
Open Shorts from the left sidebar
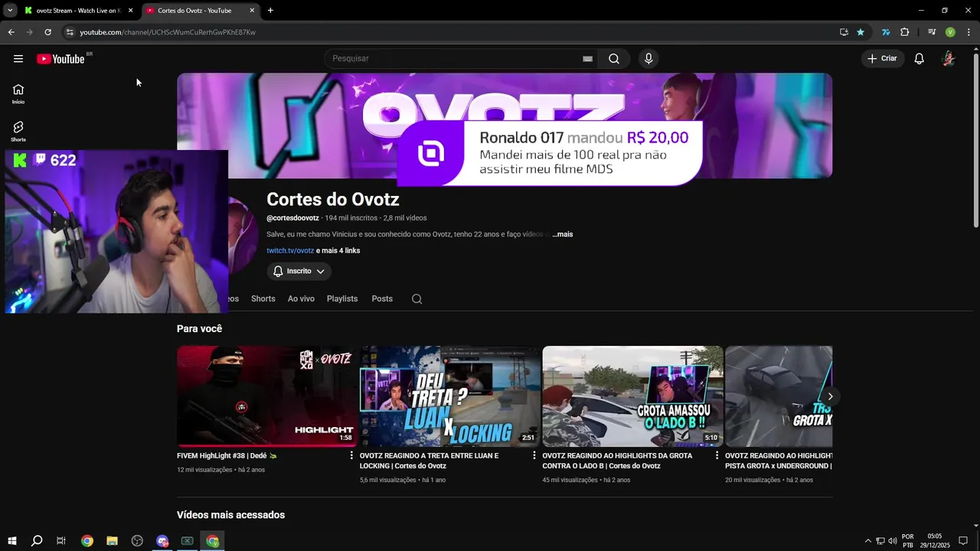coord(18,132)
